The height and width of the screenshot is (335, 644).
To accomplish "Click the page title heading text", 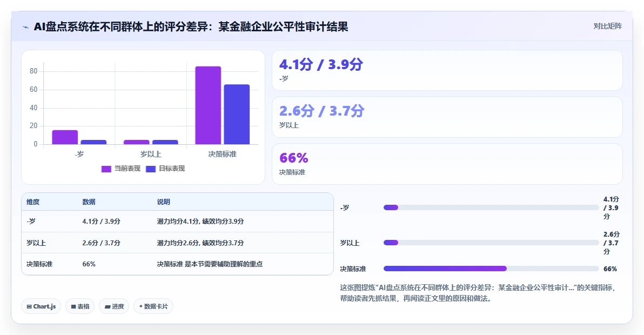I will pyautogui.click(x=191, y=26).
